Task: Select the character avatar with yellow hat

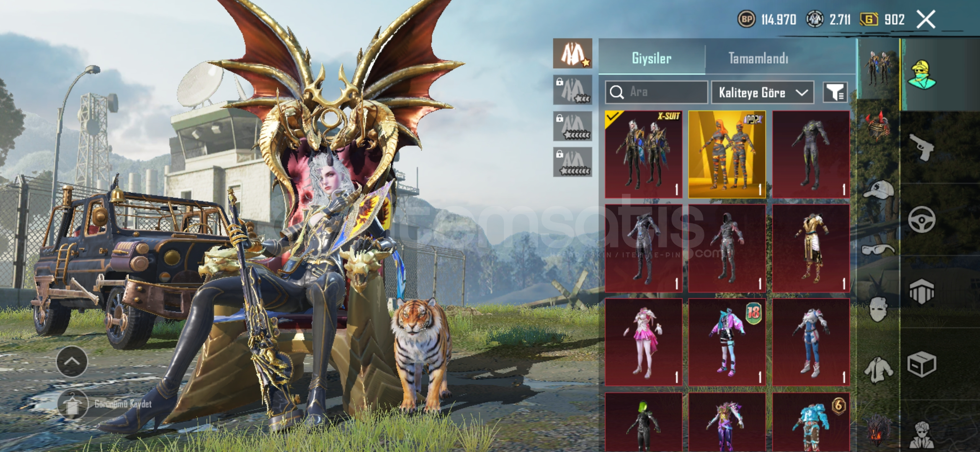Action: click(922, 74)
